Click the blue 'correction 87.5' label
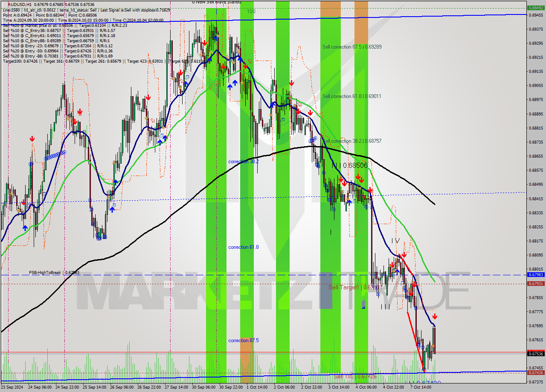This screenshot has height=392, width=546. click(x=244, y=340)
